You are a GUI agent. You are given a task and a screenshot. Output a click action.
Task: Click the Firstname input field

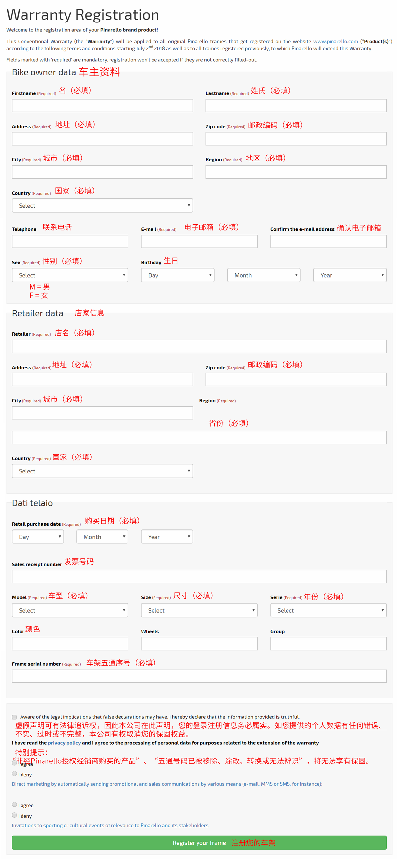(x=102, y=106)
